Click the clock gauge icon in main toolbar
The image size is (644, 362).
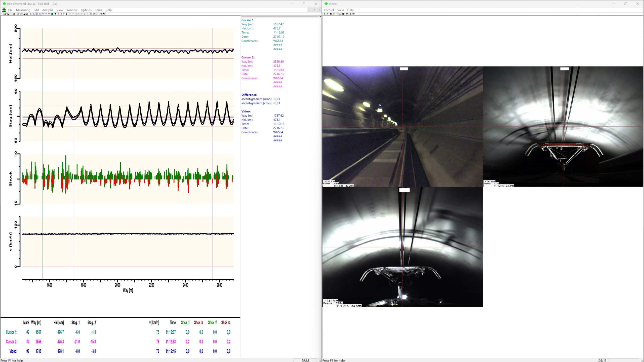click(x=91, y=14)
